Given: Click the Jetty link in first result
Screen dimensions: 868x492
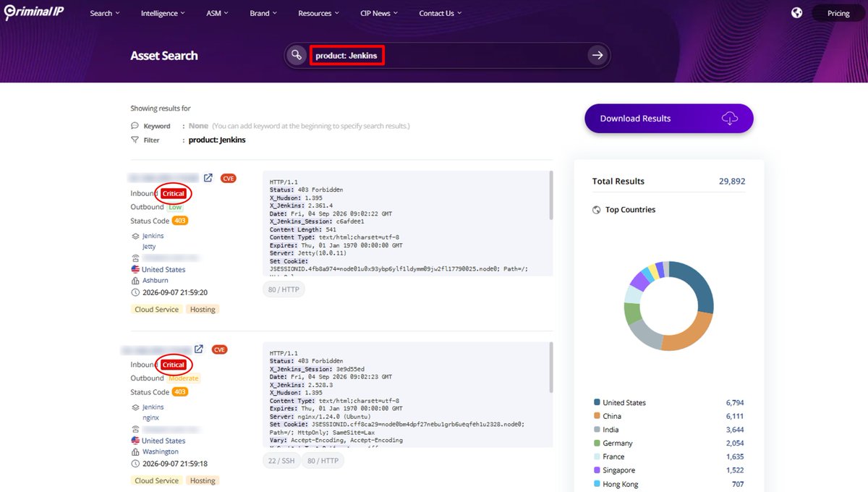Looking at the screenshot, I should (149, 247).
